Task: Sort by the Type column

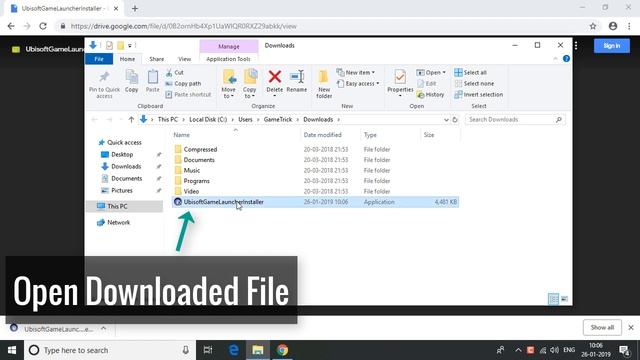Action: pyautogui.click(x=370, y=135)
